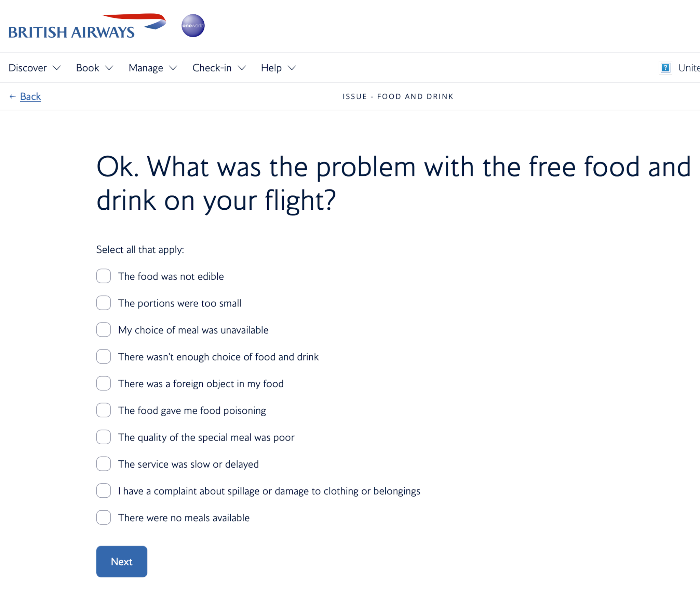
Task: Click the back arrow icon
Action: (13, 96)
